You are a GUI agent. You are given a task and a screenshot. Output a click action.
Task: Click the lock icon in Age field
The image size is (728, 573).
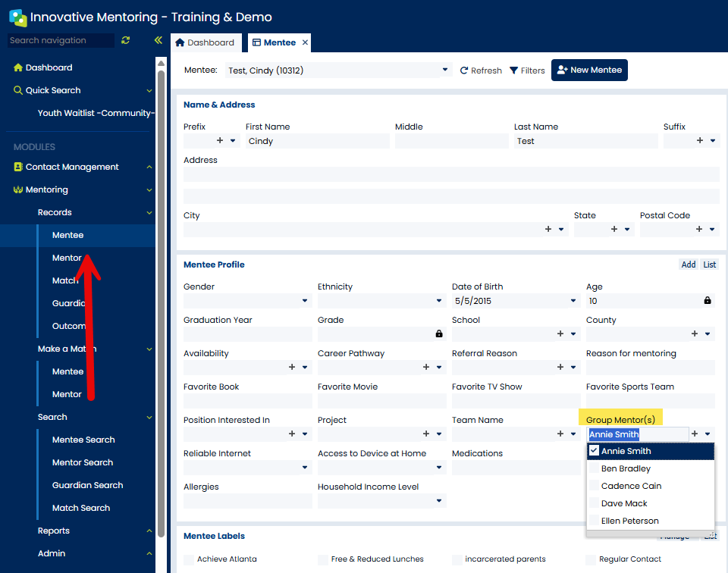(707, 301)
